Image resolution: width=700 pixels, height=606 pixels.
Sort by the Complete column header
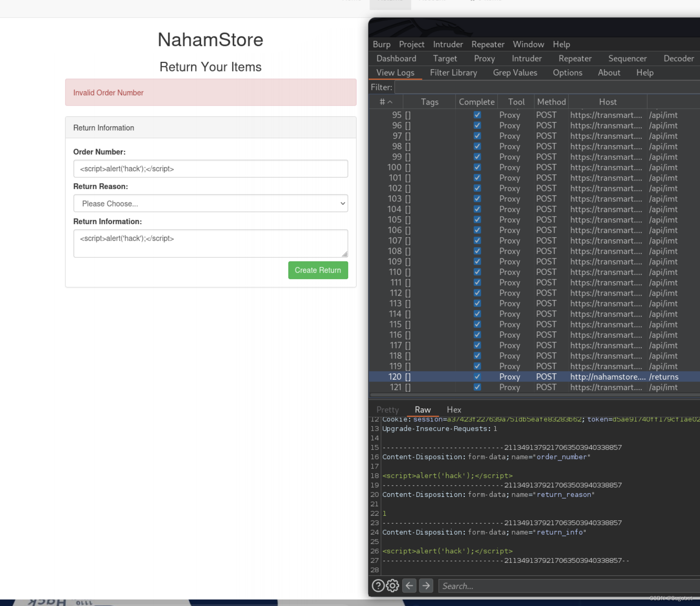pyautogui.click(x=477, y=102)
